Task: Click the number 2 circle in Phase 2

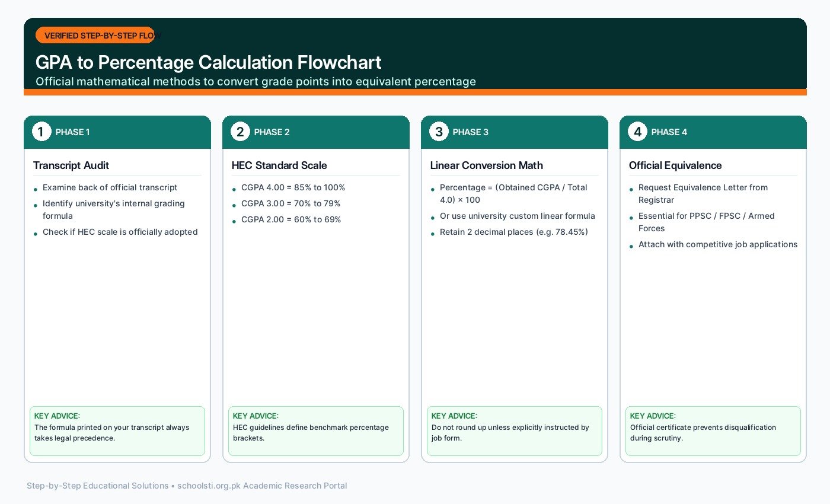Action: pyautogui.click(x=240, y=132)
